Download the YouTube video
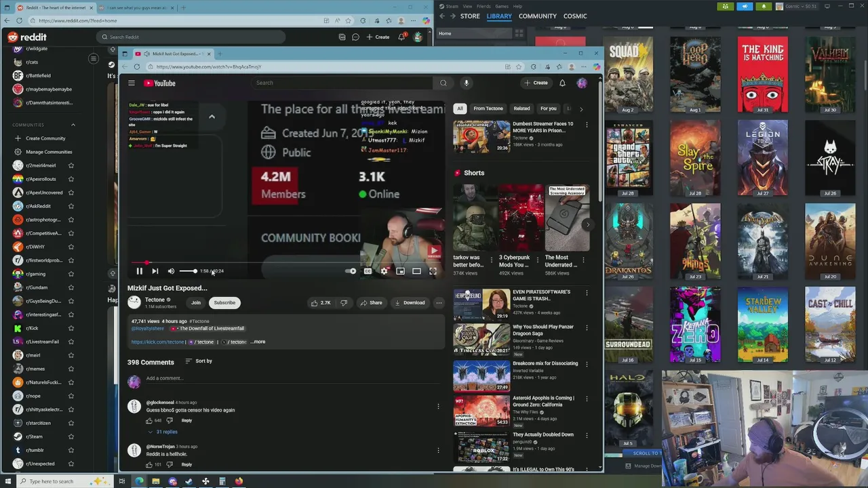 pyautogui.click(x=410, y=303)
